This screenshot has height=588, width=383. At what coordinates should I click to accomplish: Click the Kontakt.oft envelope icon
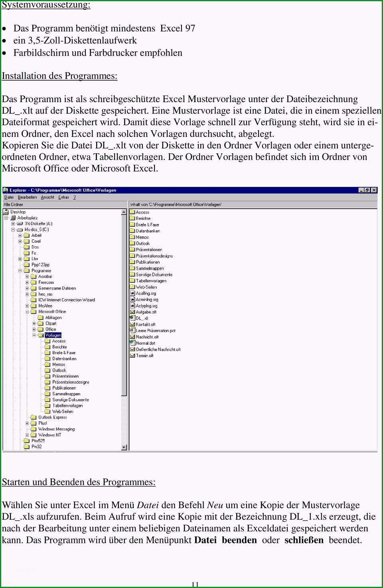(132, 325)
